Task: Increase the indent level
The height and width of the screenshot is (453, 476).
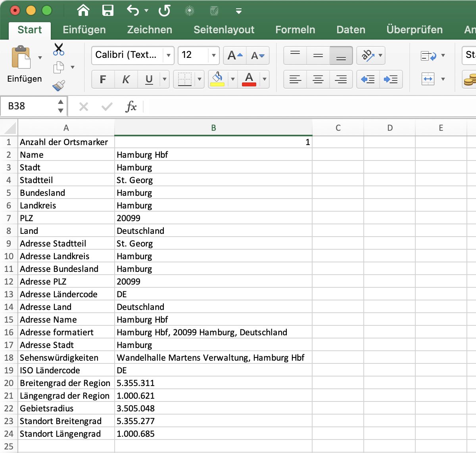Action: pyautogui.click(x=391, y=79)
